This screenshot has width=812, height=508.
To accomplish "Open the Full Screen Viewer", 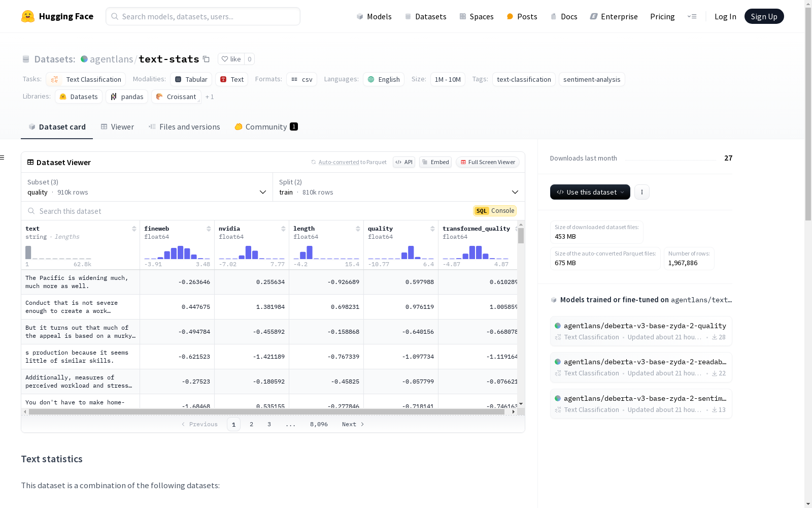I will tap(488, 162).
